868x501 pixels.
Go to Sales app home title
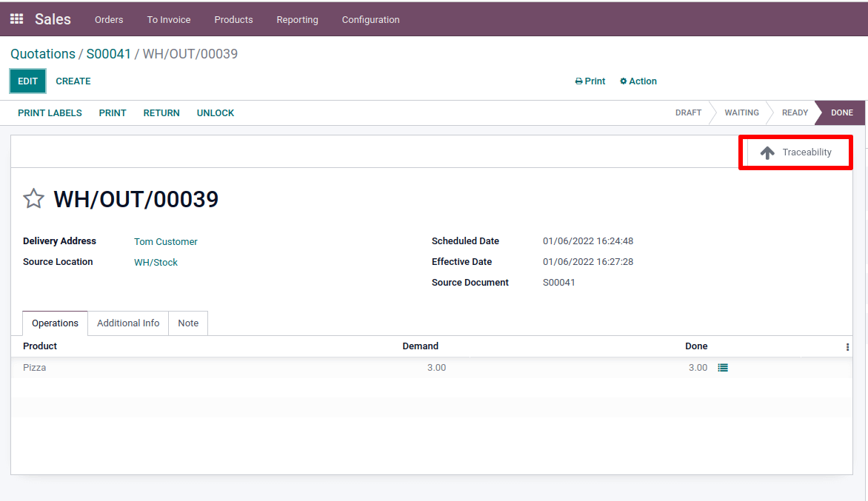pyautogui.click(x=53, y=19)
